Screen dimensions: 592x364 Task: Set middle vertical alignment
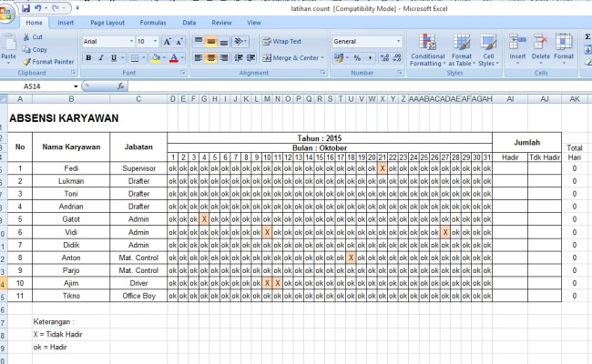[211, 42]
